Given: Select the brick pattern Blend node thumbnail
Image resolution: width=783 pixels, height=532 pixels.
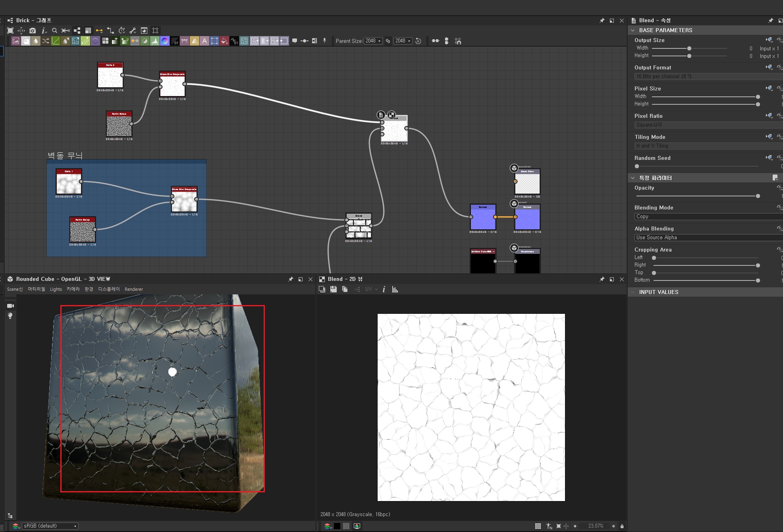Looking at the screenshot, I should pyautogui.click(x=359, y=228).
